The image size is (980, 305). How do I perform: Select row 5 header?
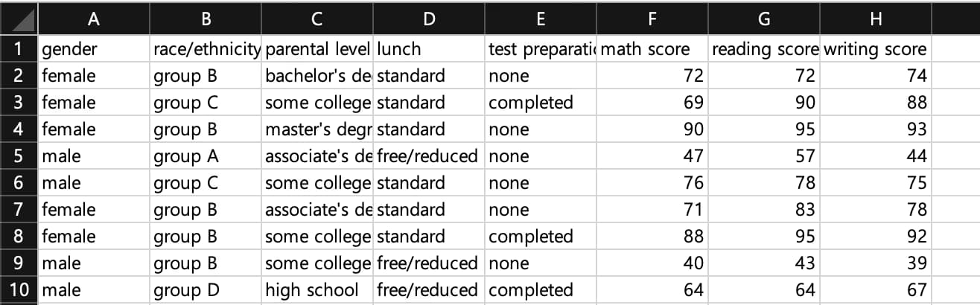coord(19,156)
